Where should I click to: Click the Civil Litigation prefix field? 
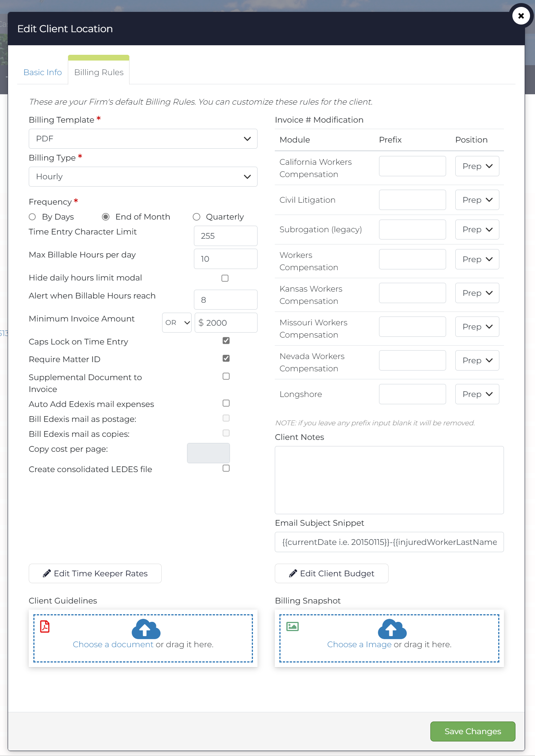412,200
